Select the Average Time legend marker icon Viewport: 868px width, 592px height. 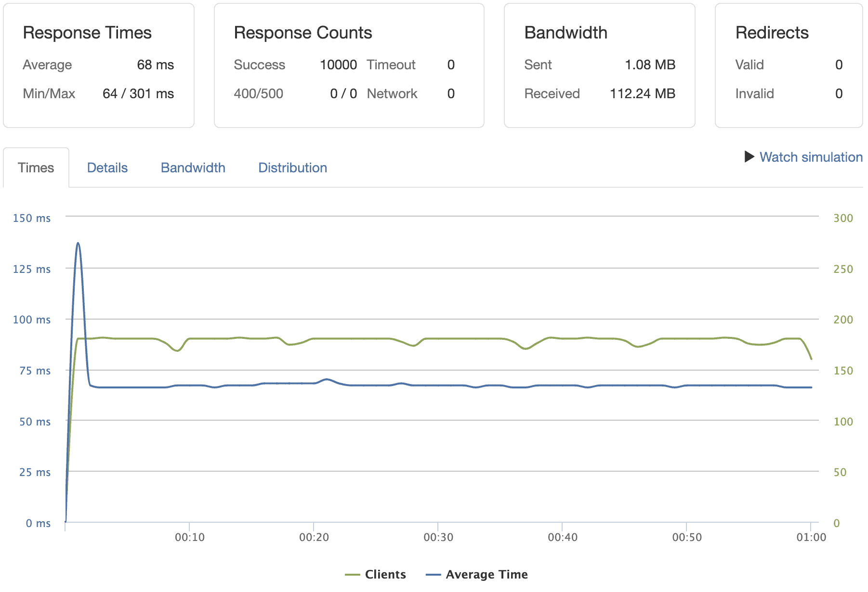[x=433, y=574]
